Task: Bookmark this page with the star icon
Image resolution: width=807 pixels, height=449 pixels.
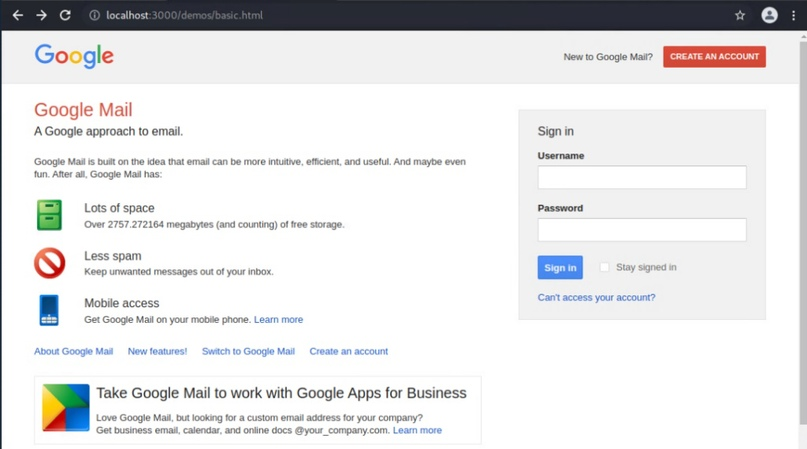Action: [740, 15]
